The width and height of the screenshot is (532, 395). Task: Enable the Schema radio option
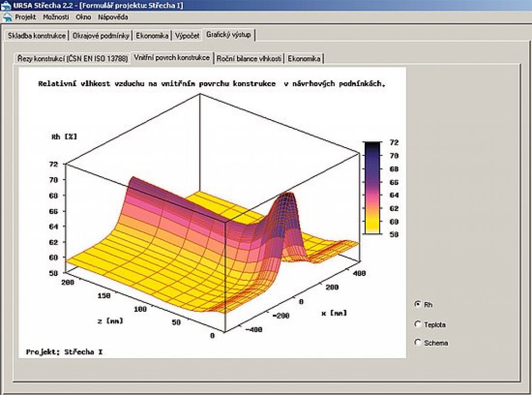tap(418, 343)
